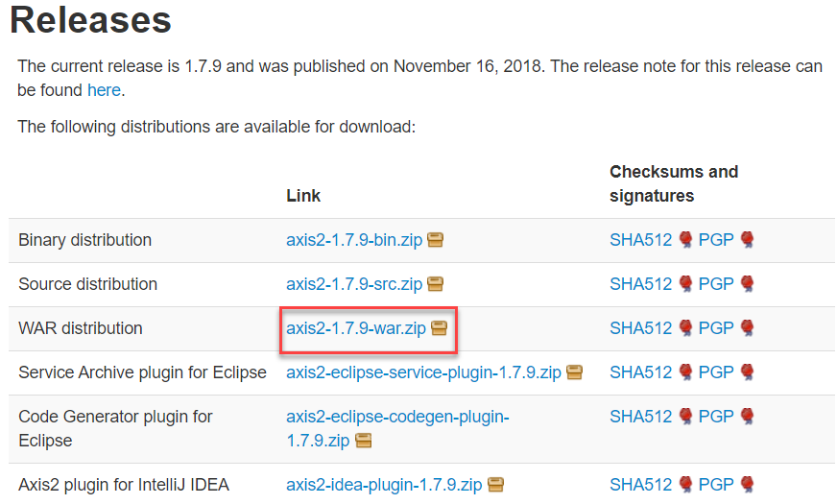Download the highlighted axis2-1.7.9-war.zip file
This screenshot has width=837, height=504.
tap(356, 328)
